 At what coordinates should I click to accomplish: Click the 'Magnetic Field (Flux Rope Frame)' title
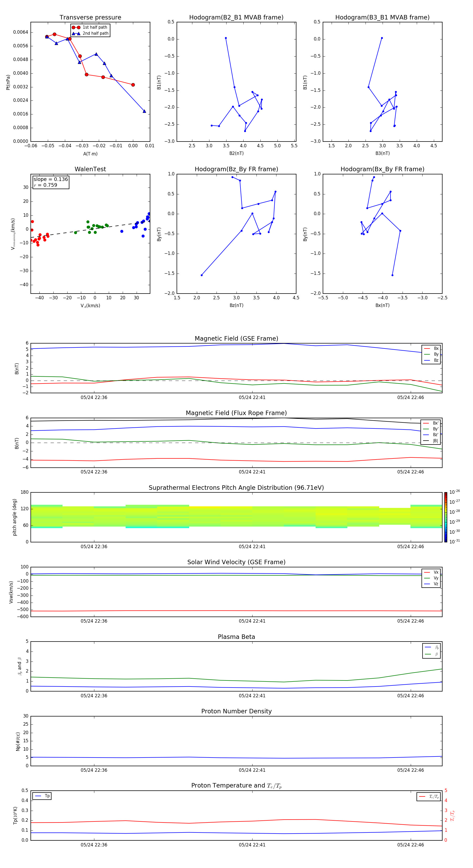pyautogui.click(x=236, y=413)
